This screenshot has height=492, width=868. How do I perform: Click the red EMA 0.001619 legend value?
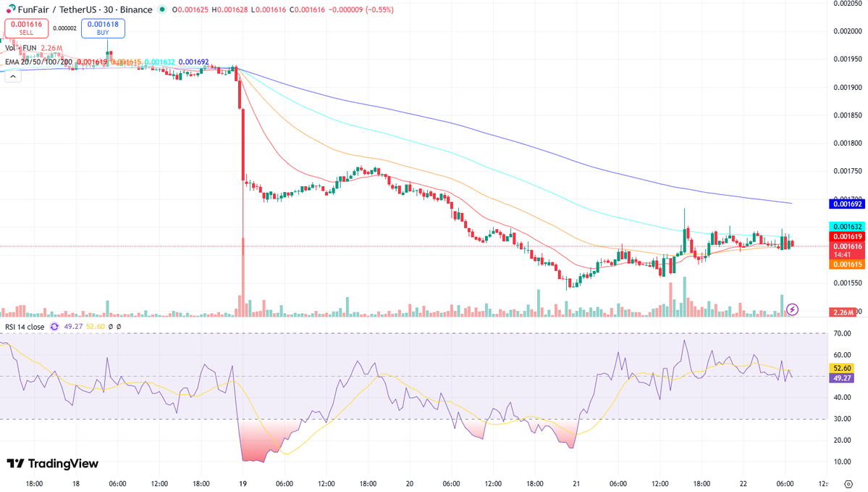click(x=92, y=62)
